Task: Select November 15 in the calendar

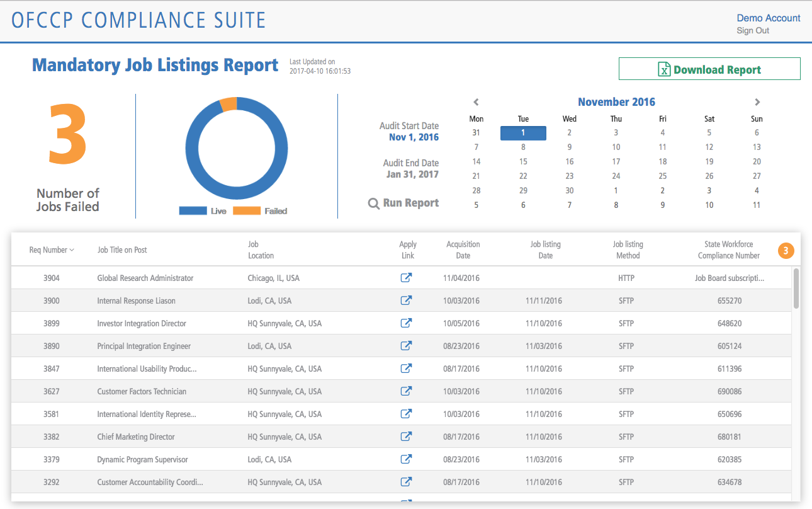Action: pyautogui.click(x=523, y=161)
